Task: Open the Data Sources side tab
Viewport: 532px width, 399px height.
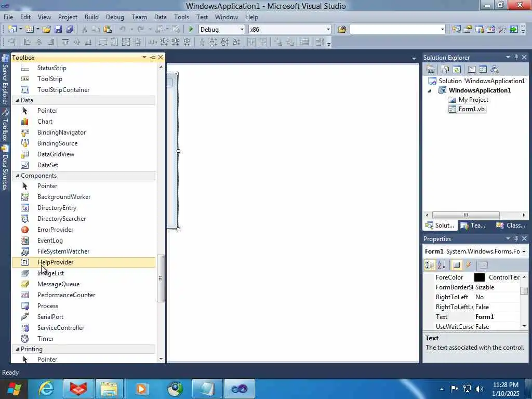Action: coord(5,168)
